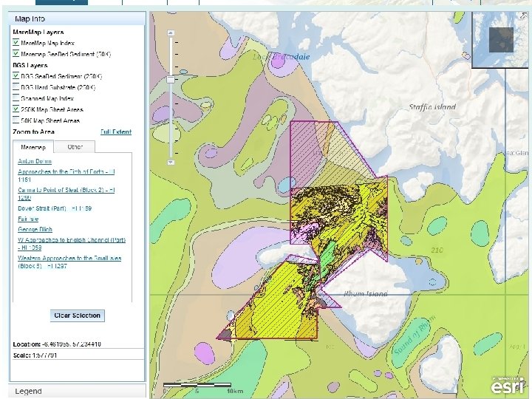Open W Approaches to English Channel (Part) link

click(x=72, y=244)
